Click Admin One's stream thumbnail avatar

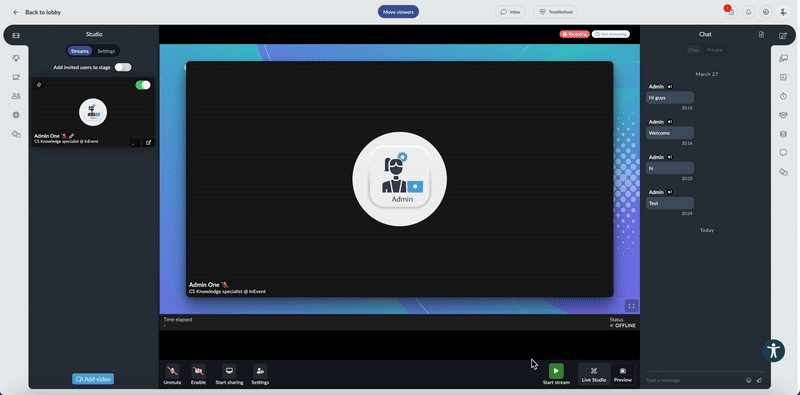pyautogui.click(x=93, y=112)
